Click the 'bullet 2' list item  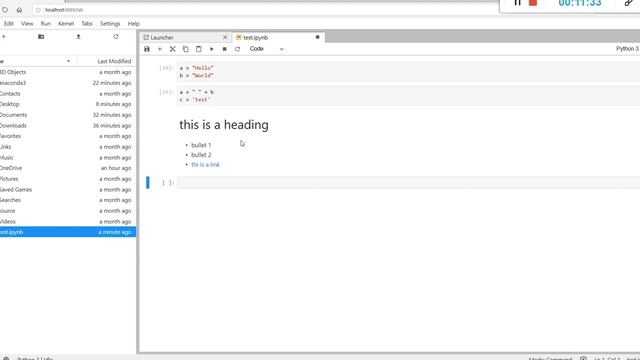[201, 155]
